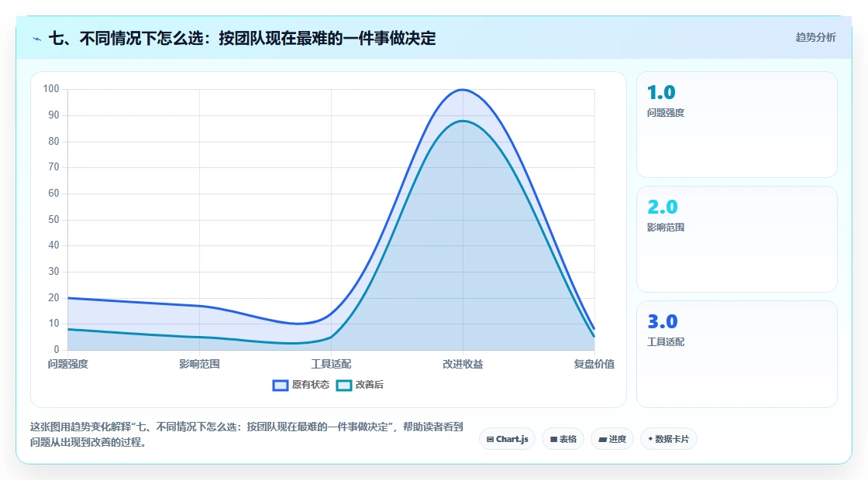Select the Chart.js tag

(507, 439)
